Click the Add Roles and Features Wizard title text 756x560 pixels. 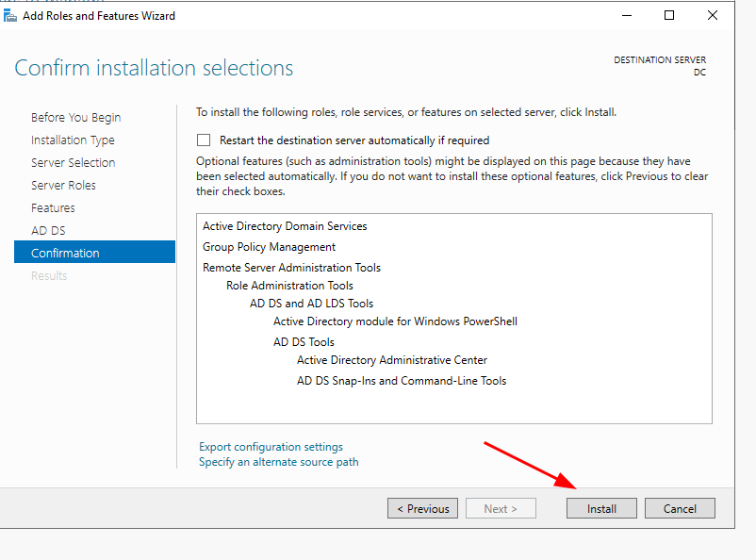[99, 16]
